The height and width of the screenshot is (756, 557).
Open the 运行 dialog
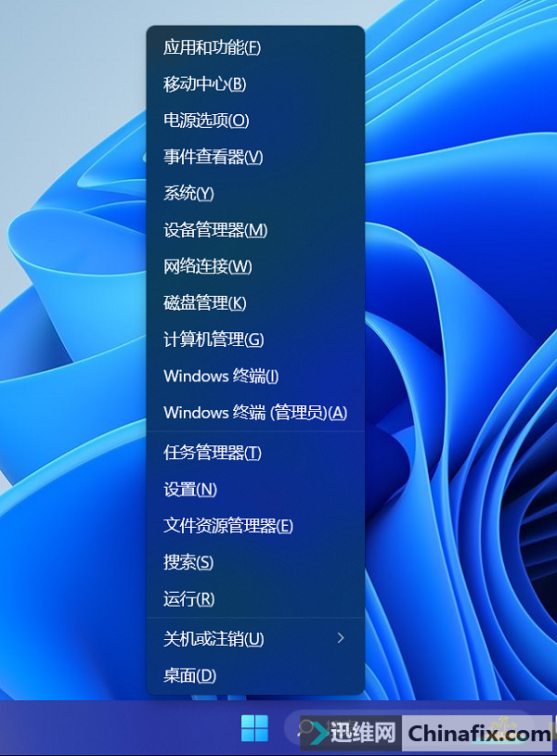[188, 599]
